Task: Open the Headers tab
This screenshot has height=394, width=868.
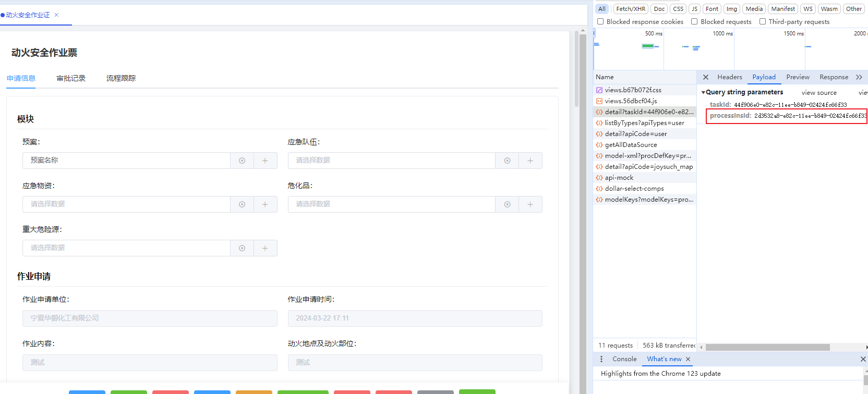Action: click(729, 77)
